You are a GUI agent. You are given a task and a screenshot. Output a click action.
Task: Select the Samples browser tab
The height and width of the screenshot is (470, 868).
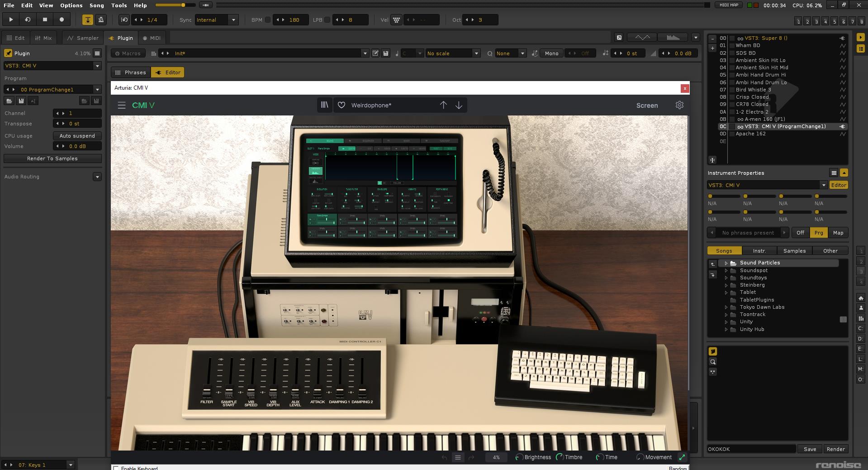[794, 251]
